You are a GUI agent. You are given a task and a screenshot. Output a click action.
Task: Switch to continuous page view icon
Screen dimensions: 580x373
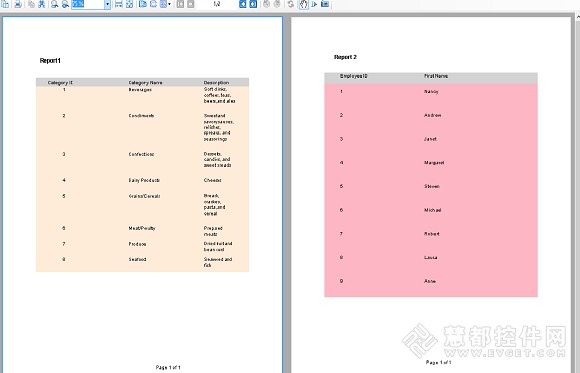pyautogui.click(x=153, y=4)
